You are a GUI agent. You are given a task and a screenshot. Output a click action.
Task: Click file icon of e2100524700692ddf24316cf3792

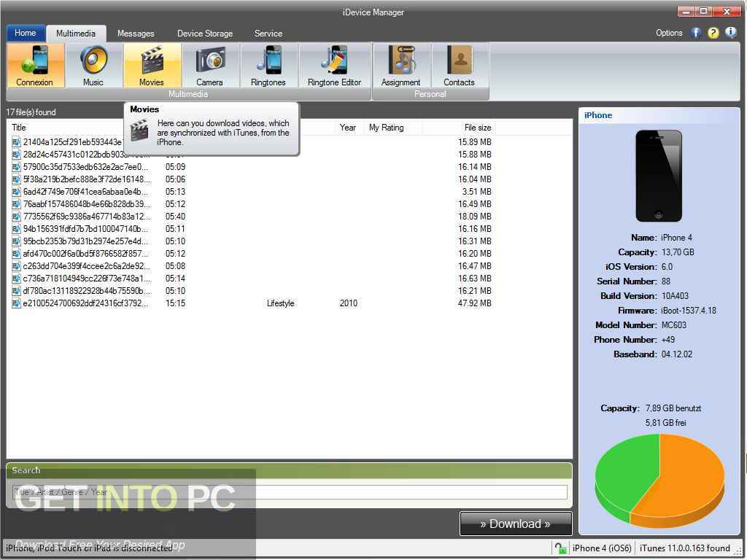pyautogui.click(x=16, y=303)
